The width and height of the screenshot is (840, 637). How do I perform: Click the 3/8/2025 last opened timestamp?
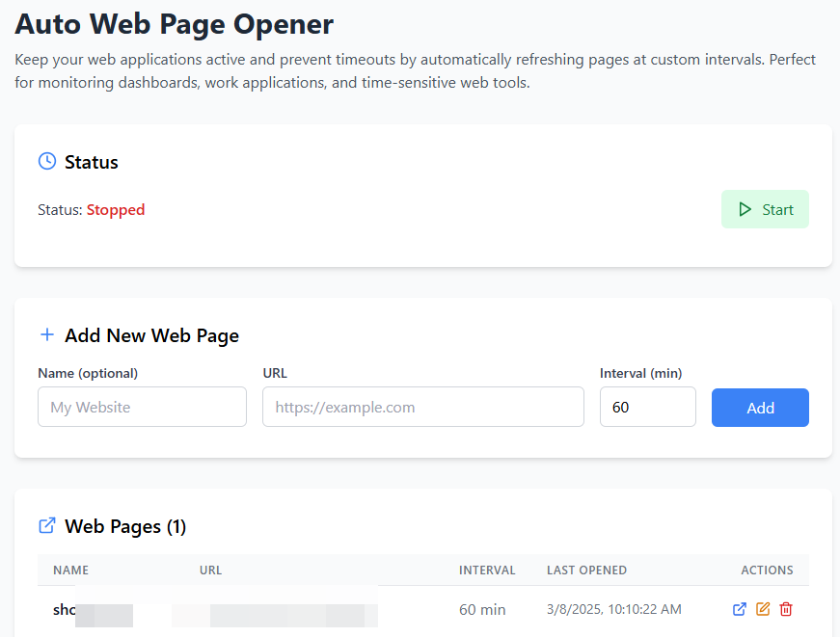tap(613, 609)
